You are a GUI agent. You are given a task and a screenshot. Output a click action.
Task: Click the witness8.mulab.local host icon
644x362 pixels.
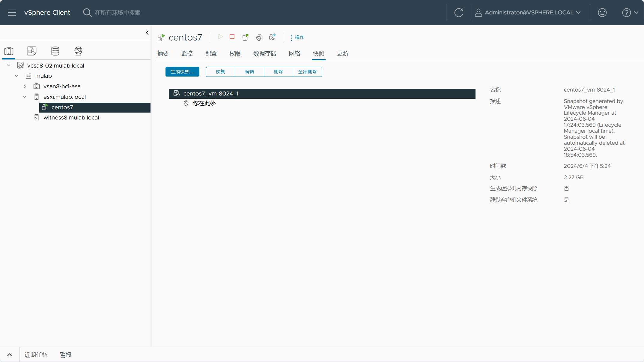coord(36,117)
